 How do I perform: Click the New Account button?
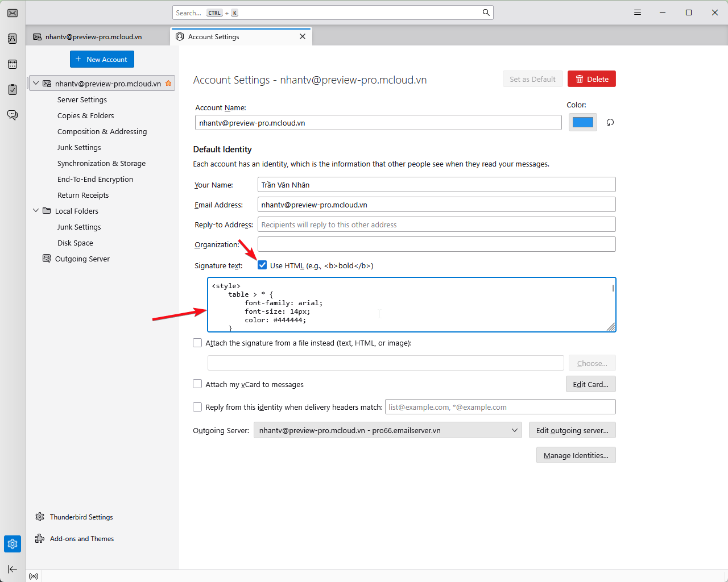(102, 59)
